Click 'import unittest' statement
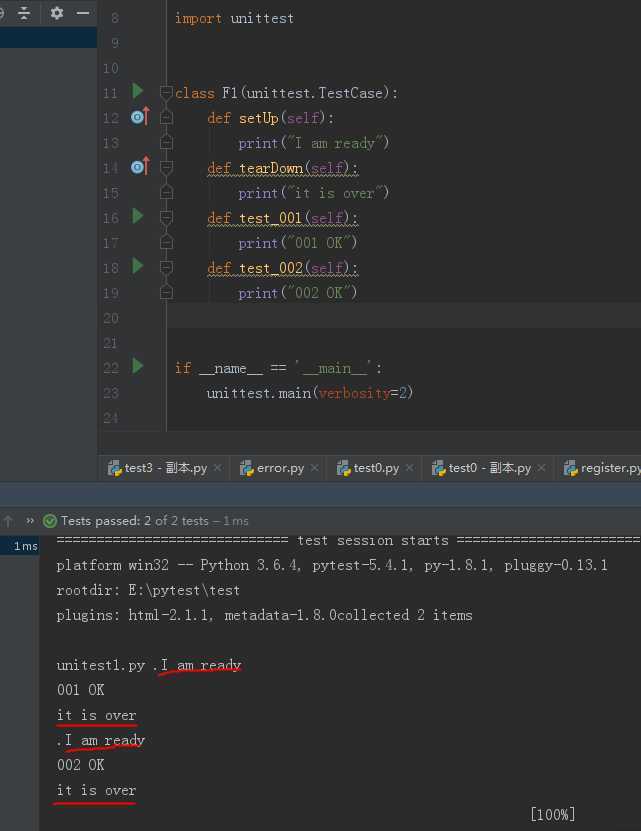Screen dimensions: 641x831 pos(234,19)
